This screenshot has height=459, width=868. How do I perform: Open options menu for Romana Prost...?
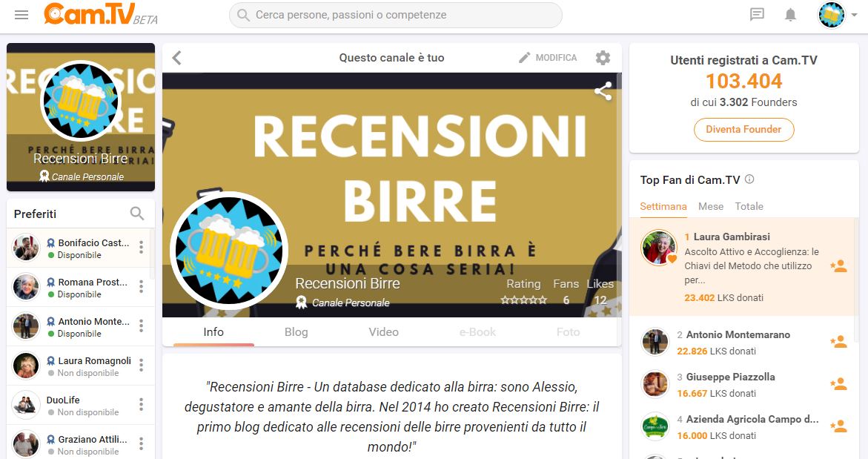pos(141,287)
